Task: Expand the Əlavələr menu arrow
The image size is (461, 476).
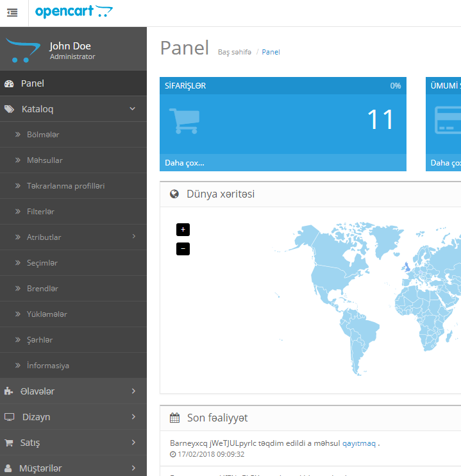Action: click(x=133, y=391)
